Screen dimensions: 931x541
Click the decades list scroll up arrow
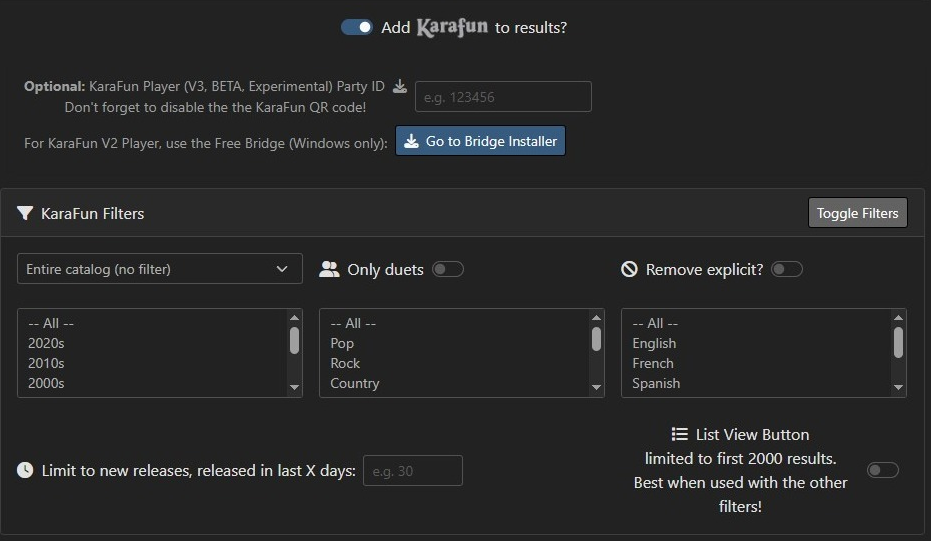[x=294, y=318]
